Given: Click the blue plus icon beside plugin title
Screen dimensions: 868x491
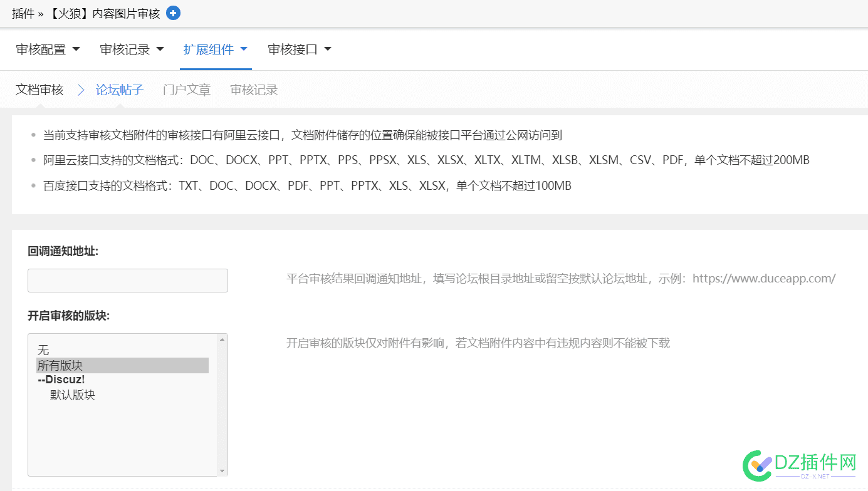Looking at the screenshot, I should 173,13.
